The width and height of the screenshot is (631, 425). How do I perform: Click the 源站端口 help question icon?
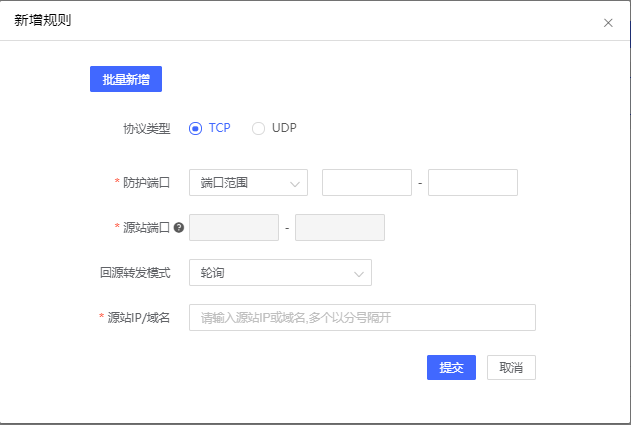pos(179,228)
